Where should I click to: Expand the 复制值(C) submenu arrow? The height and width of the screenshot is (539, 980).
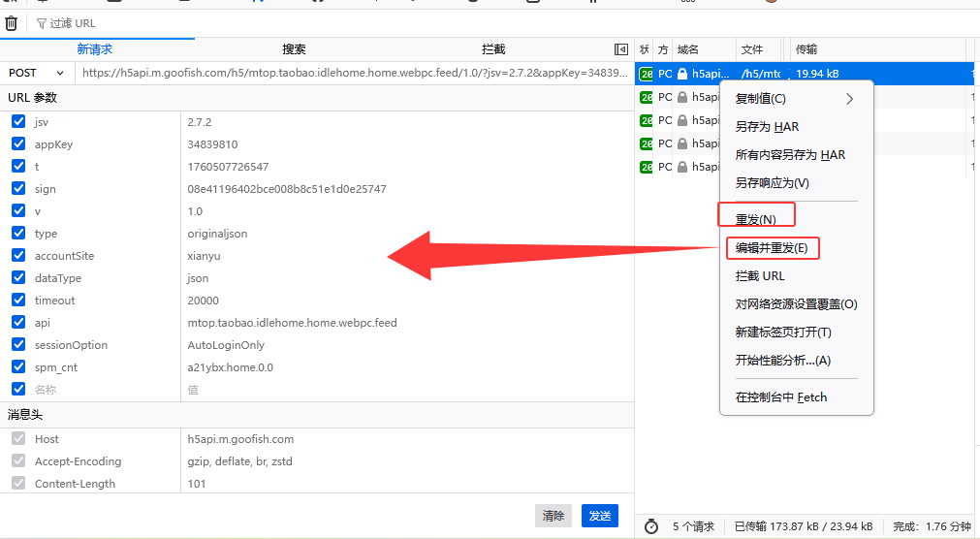(850, 99)
